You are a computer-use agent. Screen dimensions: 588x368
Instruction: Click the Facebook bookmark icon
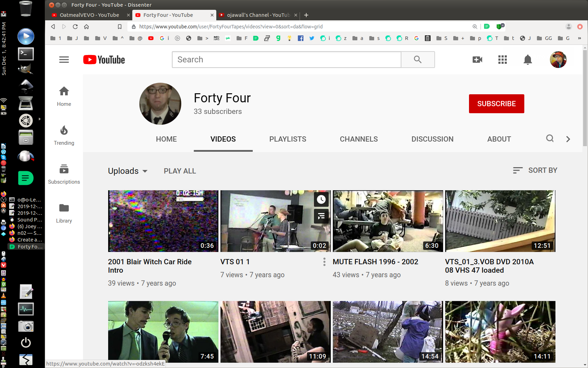tap(301, 38)
